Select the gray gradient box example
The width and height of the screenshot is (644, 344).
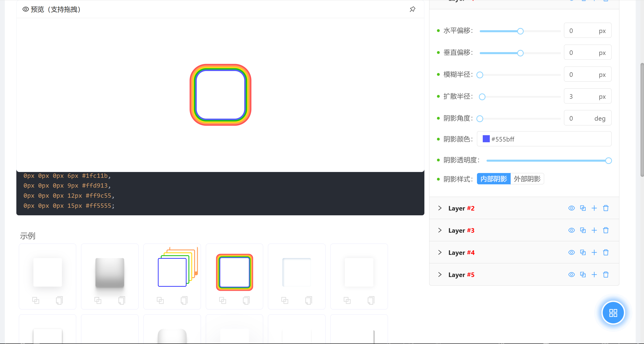(x=110, y=272)
